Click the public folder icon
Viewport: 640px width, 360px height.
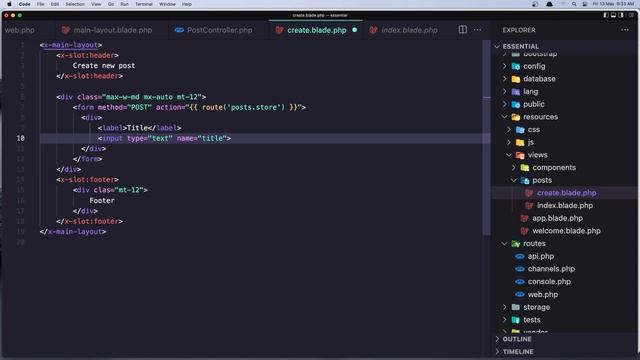(x=516, y=104)
